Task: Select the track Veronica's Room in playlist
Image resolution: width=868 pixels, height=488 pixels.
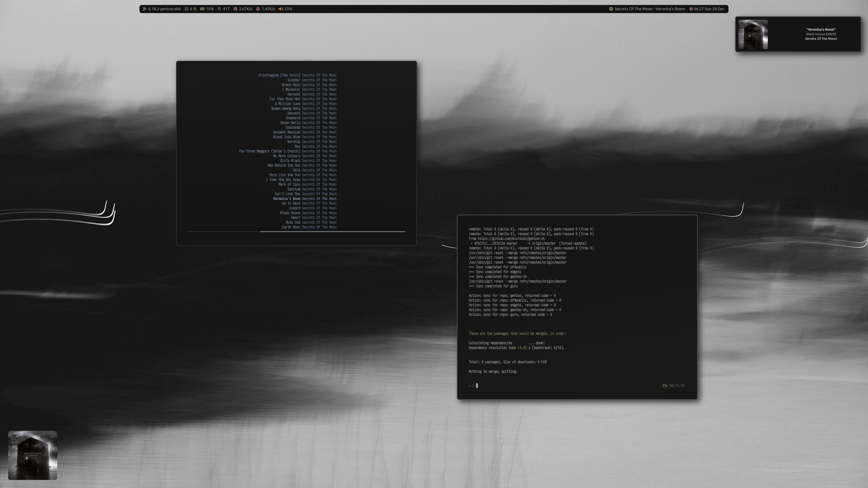Action: pos(286,199)
